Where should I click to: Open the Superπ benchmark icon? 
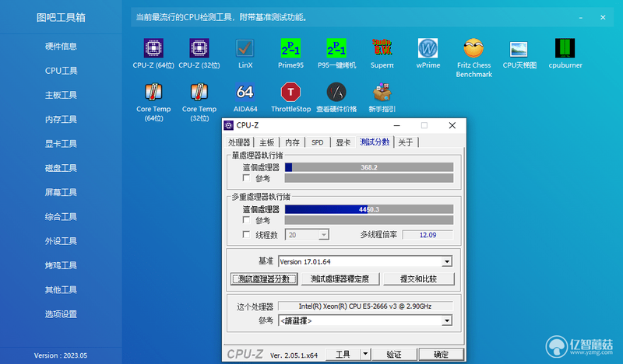pyautogui.click(x=382, y=48)
